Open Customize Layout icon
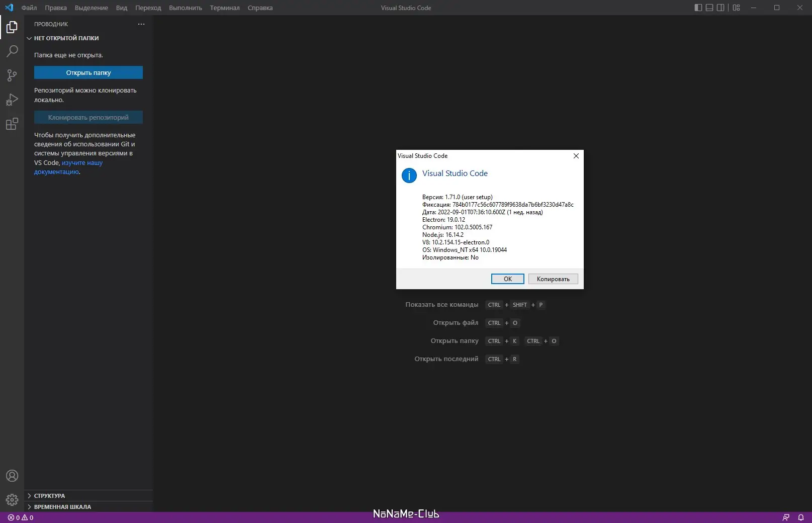 tap(737, 8)
